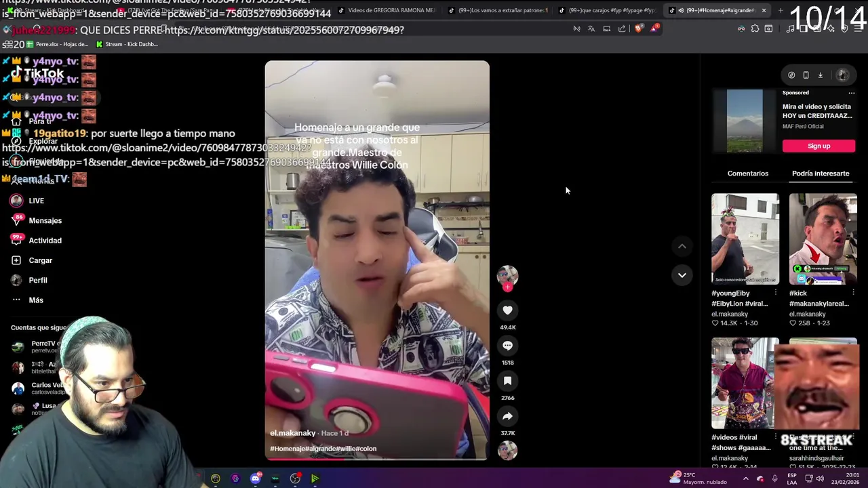Screen dimensions: 868x488
Task: Open the TikTok coins icon in top pill
Action: click(x=791, y=75)
